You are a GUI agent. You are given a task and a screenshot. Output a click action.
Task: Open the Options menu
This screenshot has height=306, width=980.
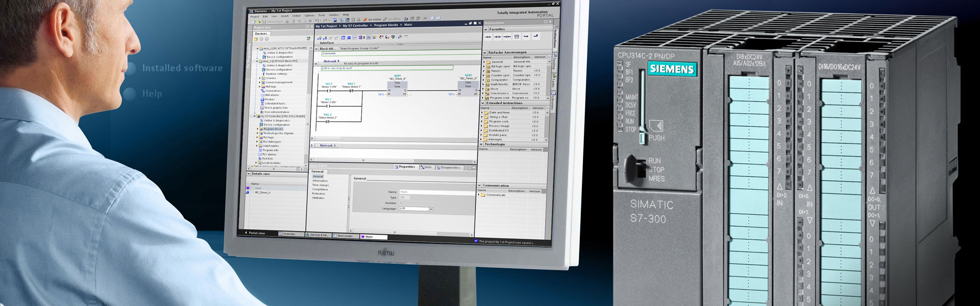[309, 15]
